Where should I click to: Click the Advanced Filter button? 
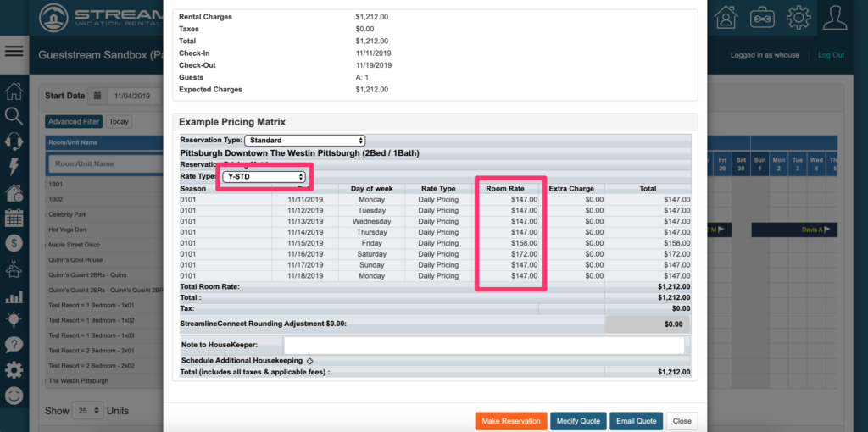74,122
